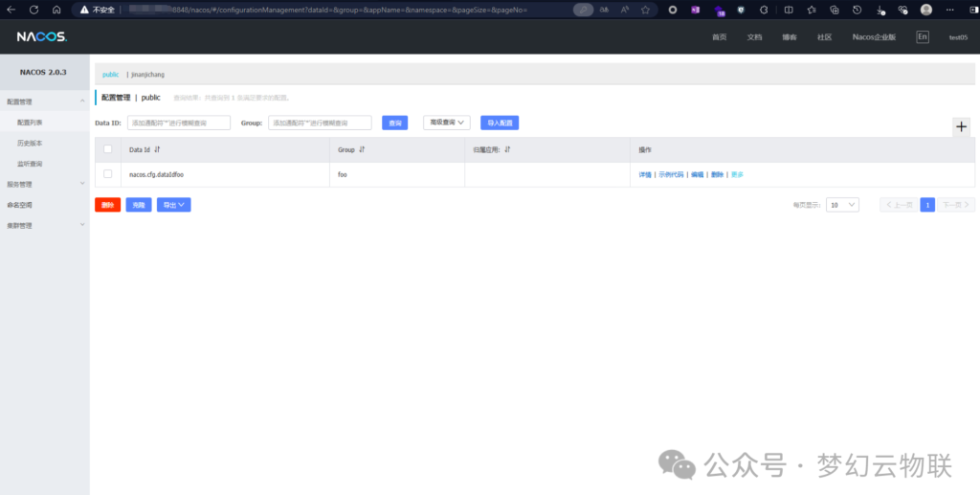Open the 导出 export dropdown
Screen dimensions: 980x495
[x=174, y=205]
